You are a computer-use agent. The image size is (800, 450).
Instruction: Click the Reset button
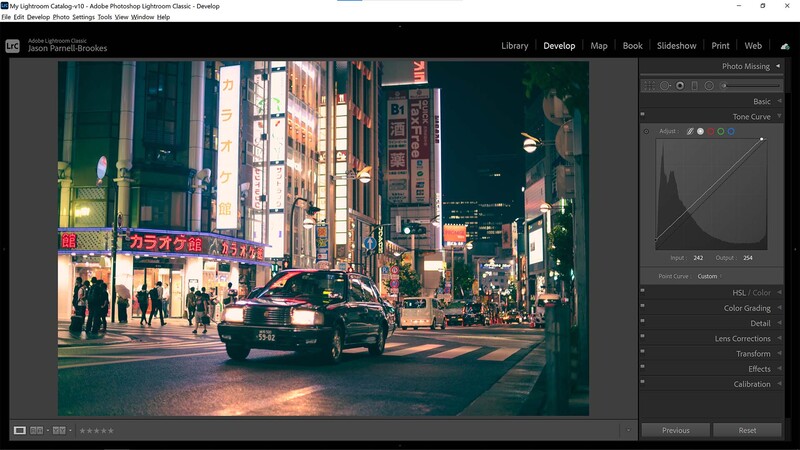click(x=747, y=430)
